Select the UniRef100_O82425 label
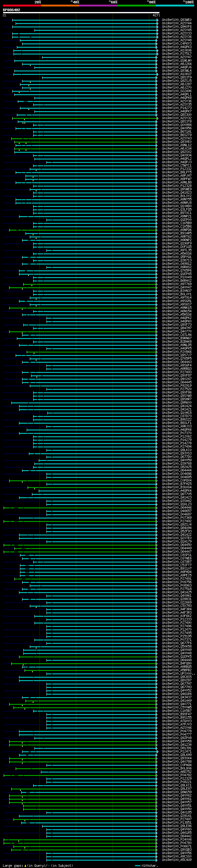Screen dimensions: 197x868 (177, 467)
